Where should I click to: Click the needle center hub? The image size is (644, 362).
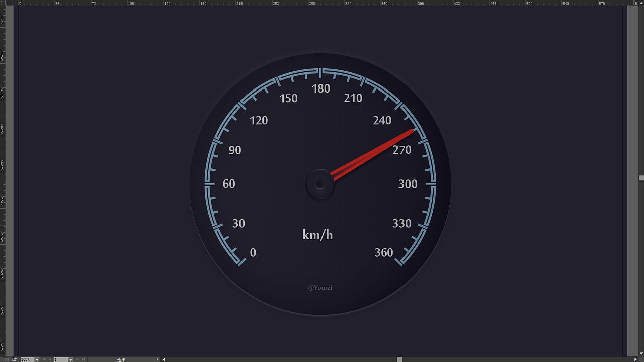[x=320, y=184]
